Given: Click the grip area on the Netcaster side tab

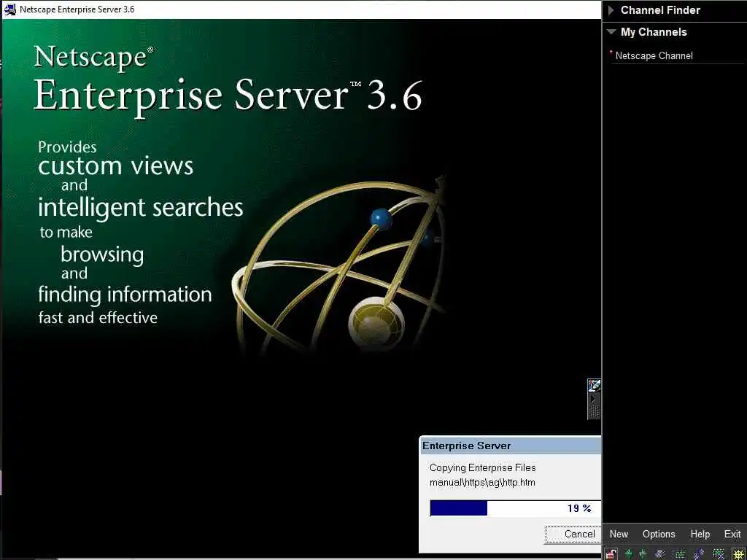Looking at the screenshot, I should [594, 411].
